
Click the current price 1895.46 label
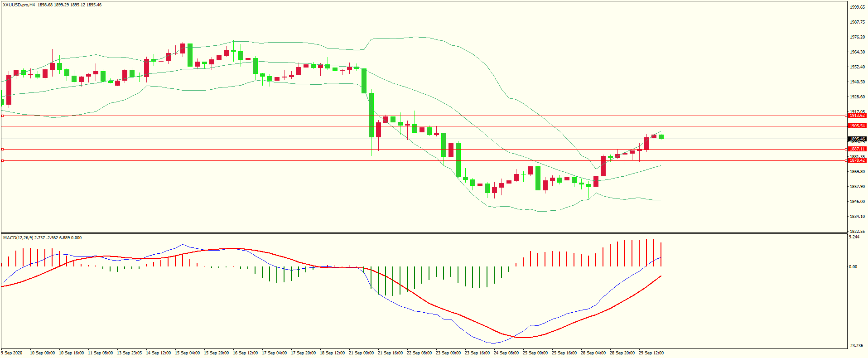[x=857, y=139]
